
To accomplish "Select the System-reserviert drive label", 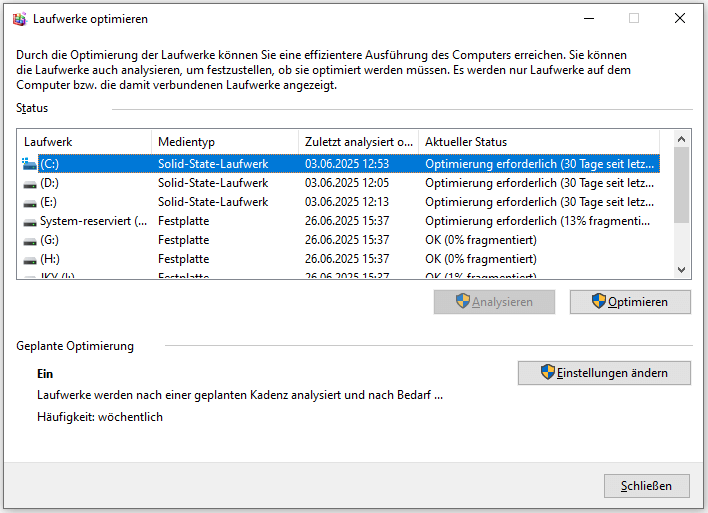I will click(x=93, y=221).
